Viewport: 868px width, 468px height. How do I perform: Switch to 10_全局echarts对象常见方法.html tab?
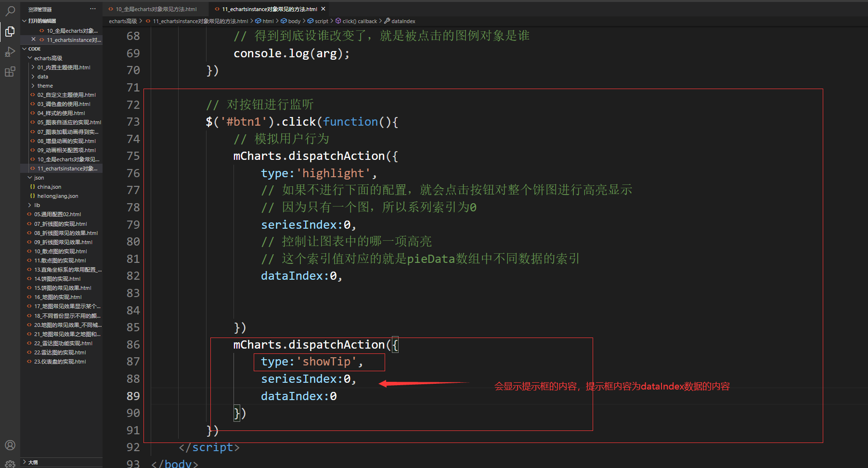tap(156, 9)
